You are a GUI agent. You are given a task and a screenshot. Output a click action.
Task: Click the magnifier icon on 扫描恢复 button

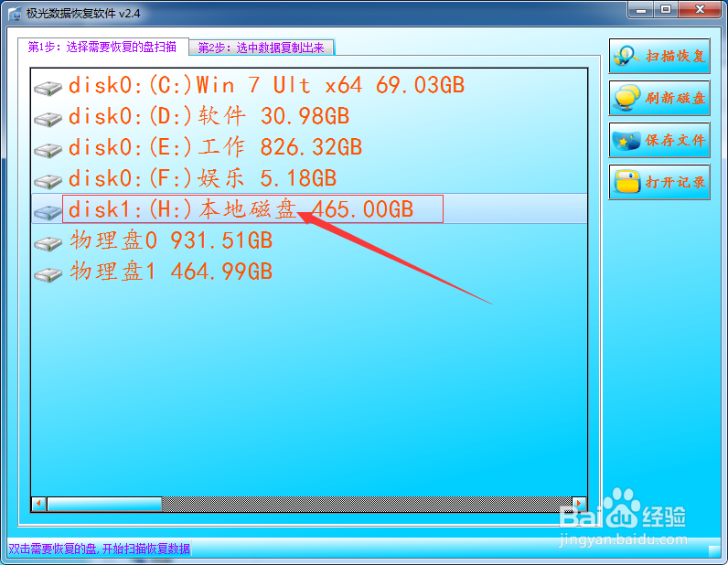click(626, 56)
